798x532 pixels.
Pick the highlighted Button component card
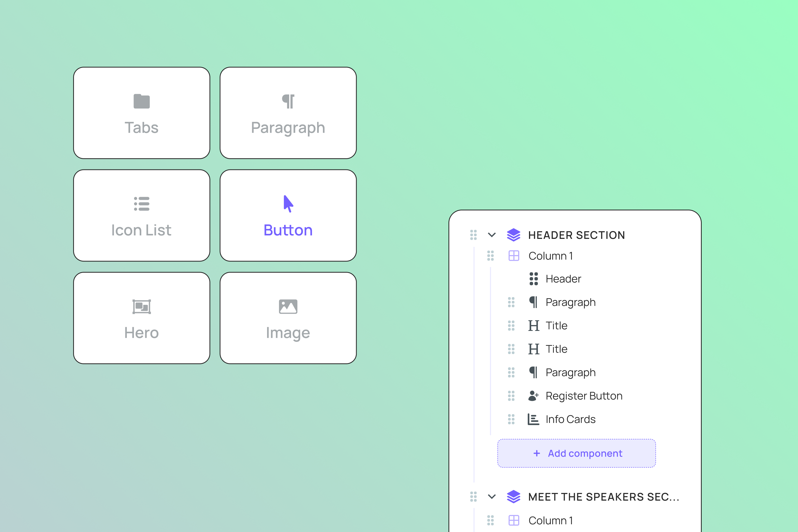(288, 215)
